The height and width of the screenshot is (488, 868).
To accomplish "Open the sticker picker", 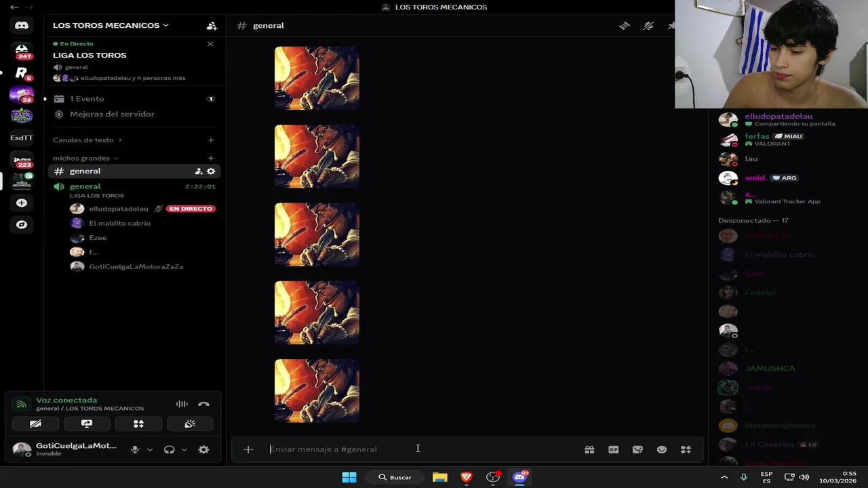I will 637,449.
